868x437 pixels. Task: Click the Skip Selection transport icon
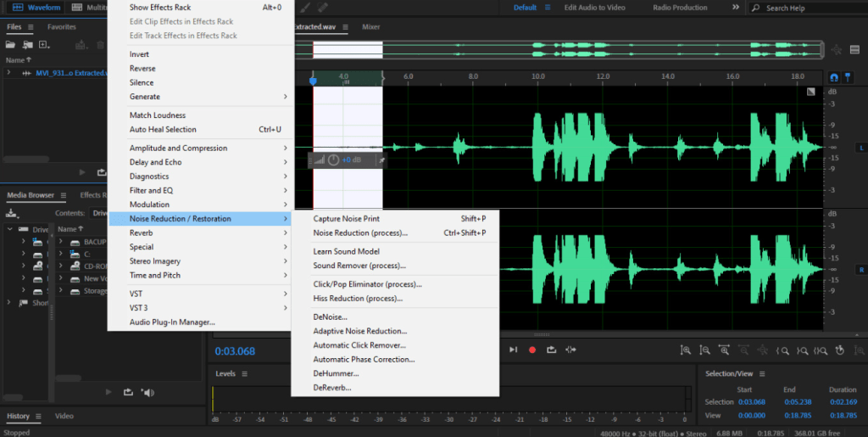click(x=572, y=350)
